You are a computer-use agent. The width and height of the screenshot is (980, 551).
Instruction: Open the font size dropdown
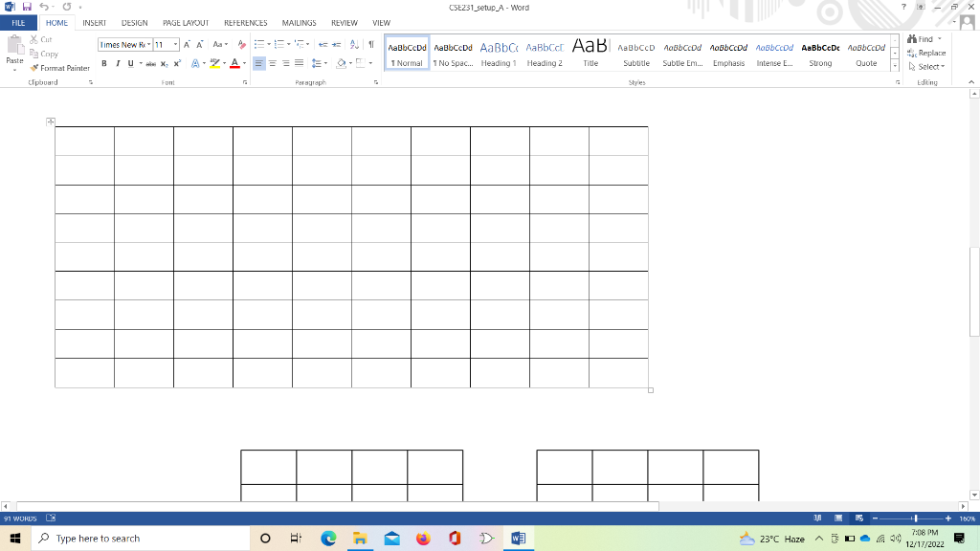pos(175,44)
